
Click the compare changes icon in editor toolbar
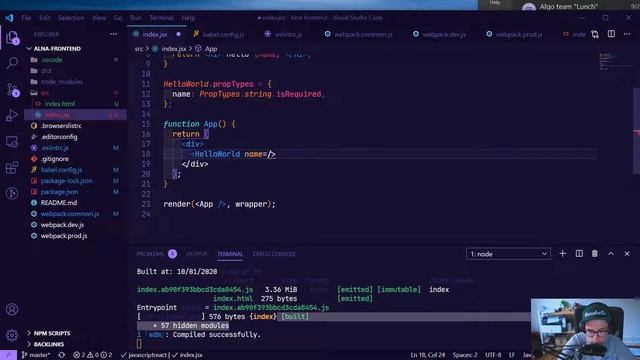click(595, 34)
